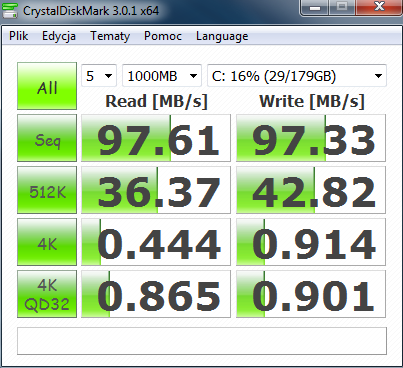The height and width of the screenshot is (368, 403).
Task: Select the 4K QD32 read value 0.865
Action: (x=156, y=294)
